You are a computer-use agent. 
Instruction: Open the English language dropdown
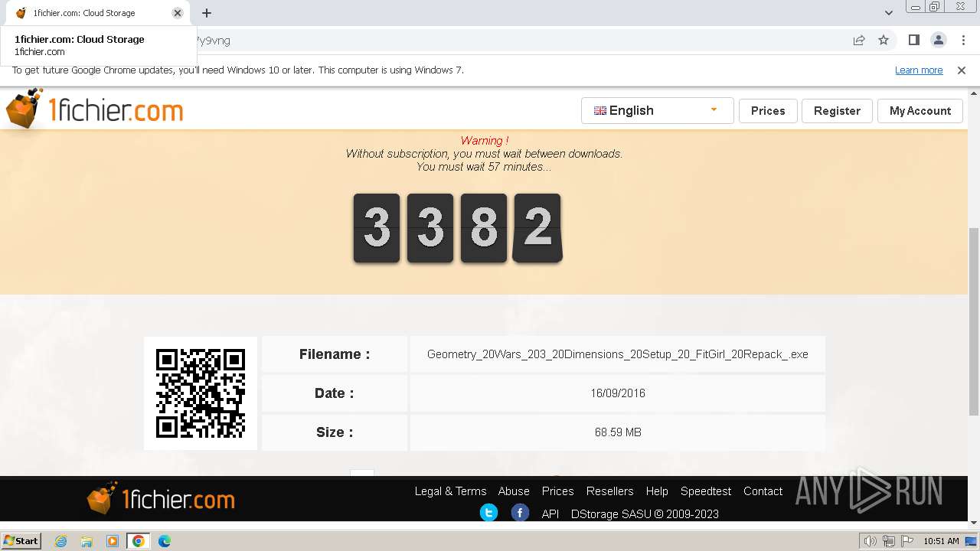pyautogui.click(x=657, y=110)
